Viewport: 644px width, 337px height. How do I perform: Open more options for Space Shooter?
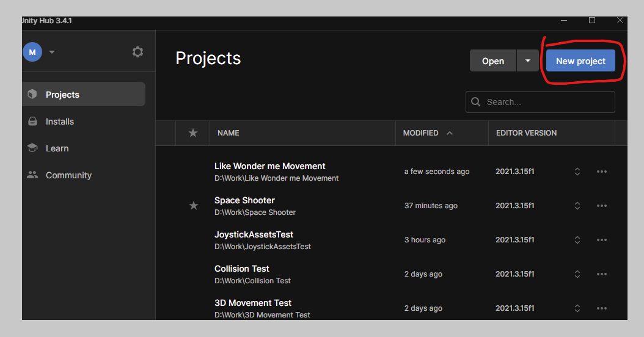tap(602, 206)
